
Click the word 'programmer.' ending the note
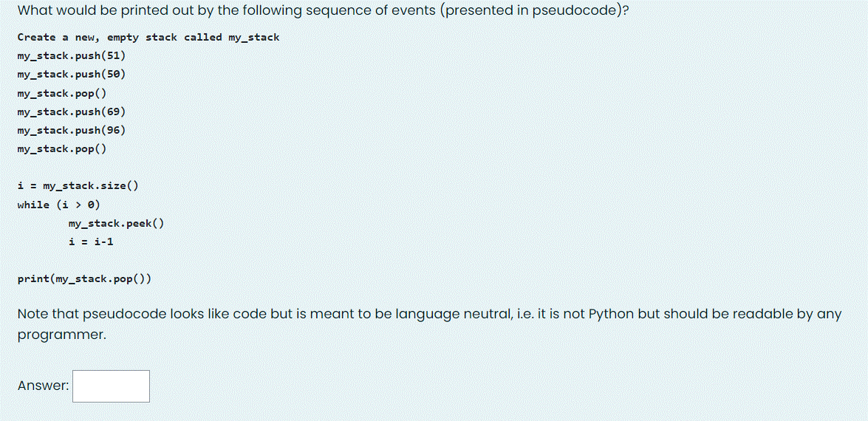(61, 335)
